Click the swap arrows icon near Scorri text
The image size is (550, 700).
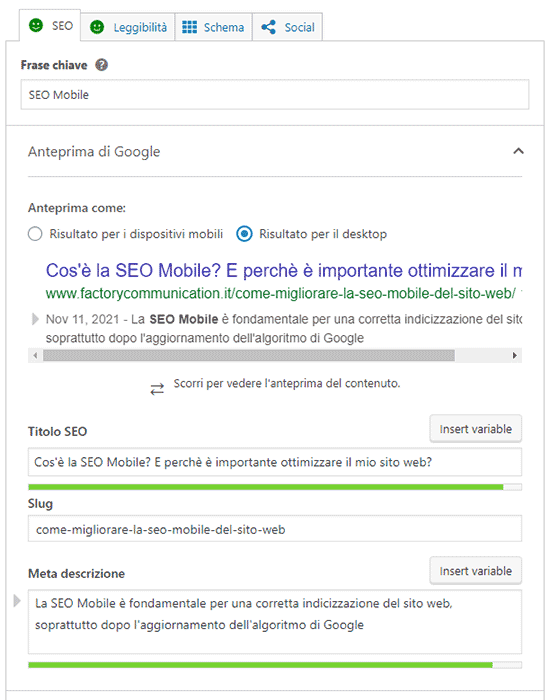(x=157, y=389)
